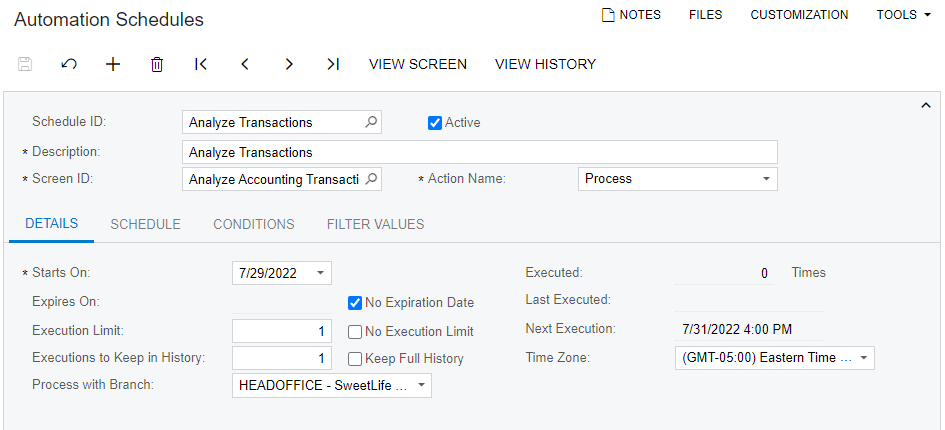Check the No Execution Limit box
The width and height of the screenshot is (945, 430).
click(x=355, y=331)
